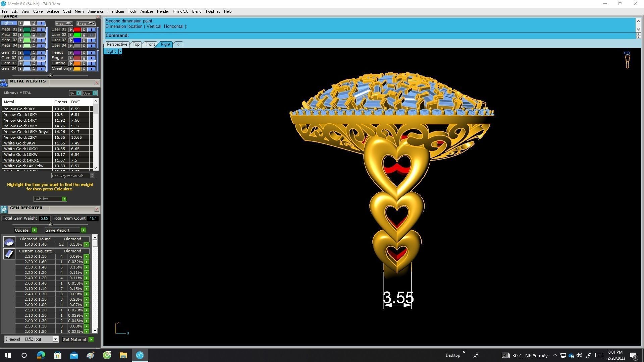Open the Analyze menu
This screenshot has width=644, height=362.
pyautogui.click(x=147, y=11)
